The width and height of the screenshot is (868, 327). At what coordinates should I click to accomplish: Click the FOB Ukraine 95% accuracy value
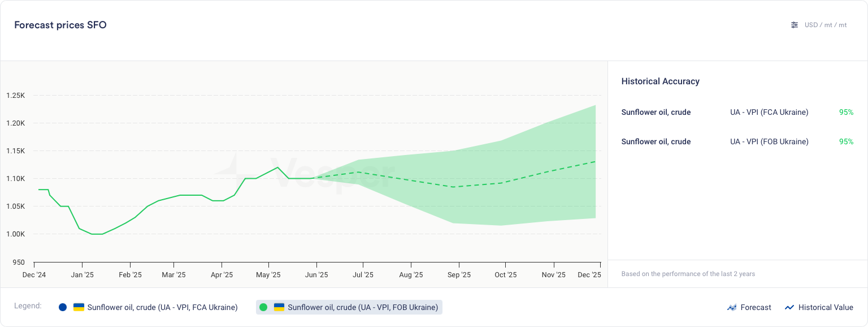(x=846, y=142)
